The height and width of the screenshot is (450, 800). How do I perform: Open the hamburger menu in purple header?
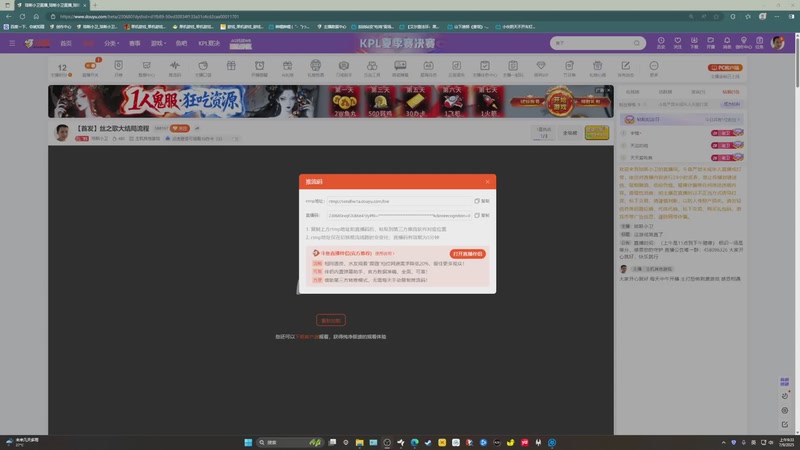click(x=12, y=43)
